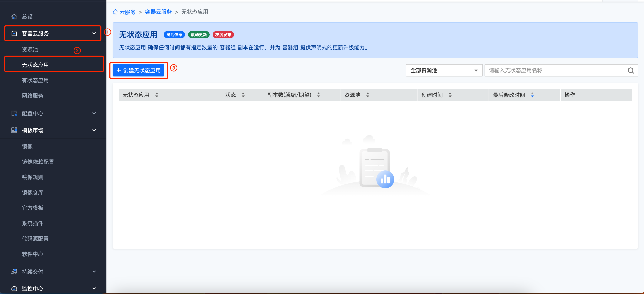Click the 模板市场 grid icon

point(14,130)
